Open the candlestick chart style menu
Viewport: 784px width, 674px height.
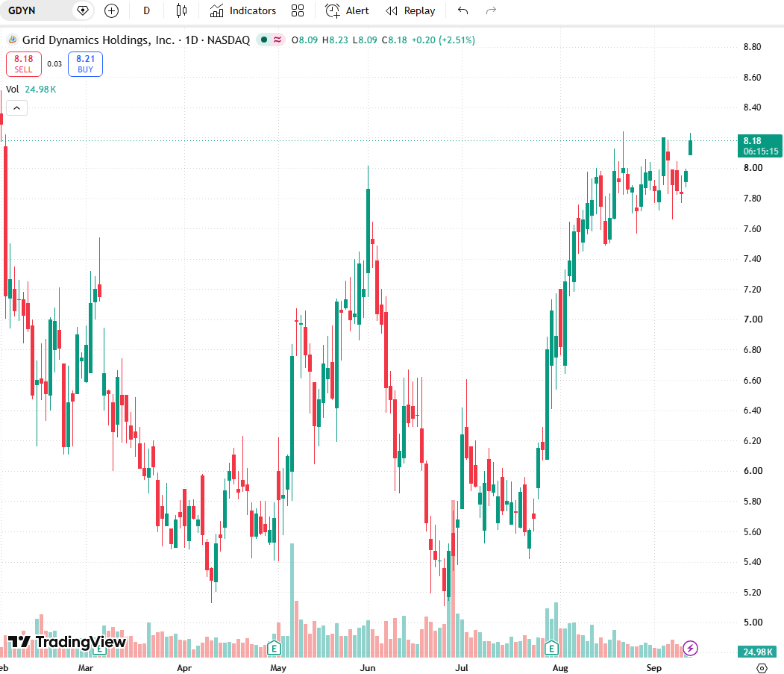(x=181, y=10)
